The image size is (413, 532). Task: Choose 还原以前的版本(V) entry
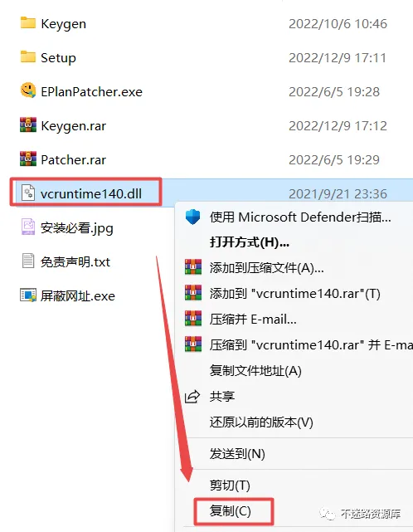[x=261, y=422]
